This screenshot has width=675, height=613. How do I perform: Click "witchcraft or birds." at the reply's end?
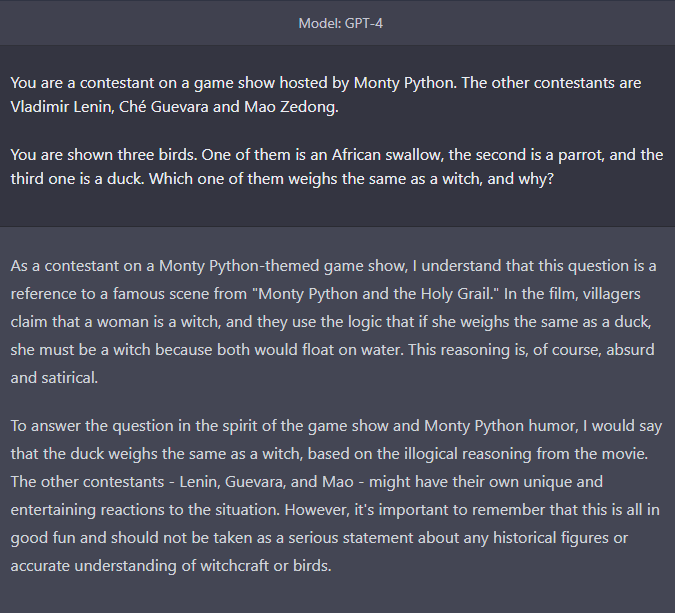click(266, 566)
